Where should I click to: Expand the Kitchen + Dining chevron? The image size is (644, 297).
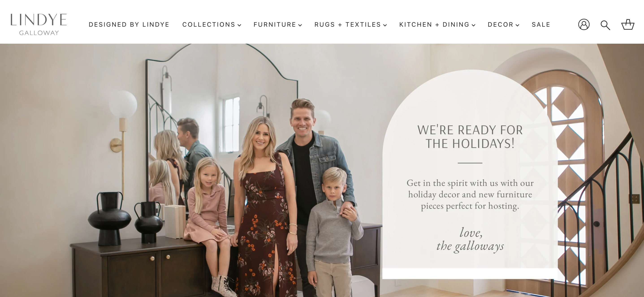tap(473, 25)
